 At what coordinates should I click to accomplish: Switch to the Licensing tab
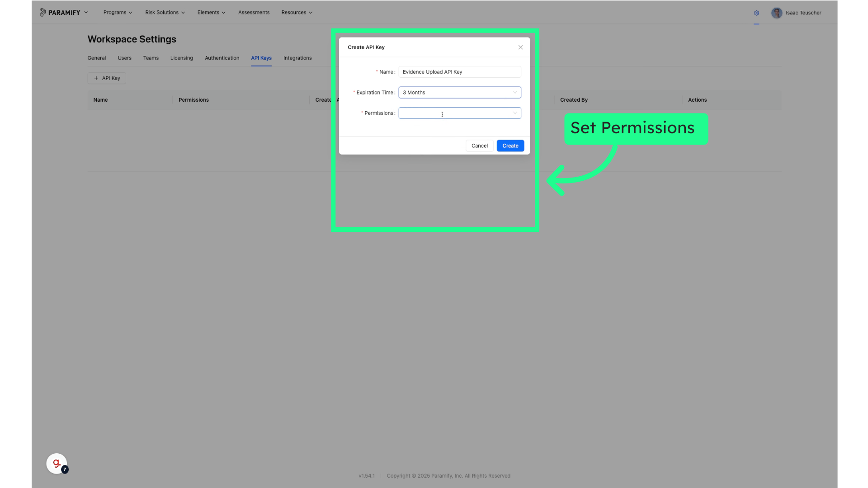(x=181, y=58)
